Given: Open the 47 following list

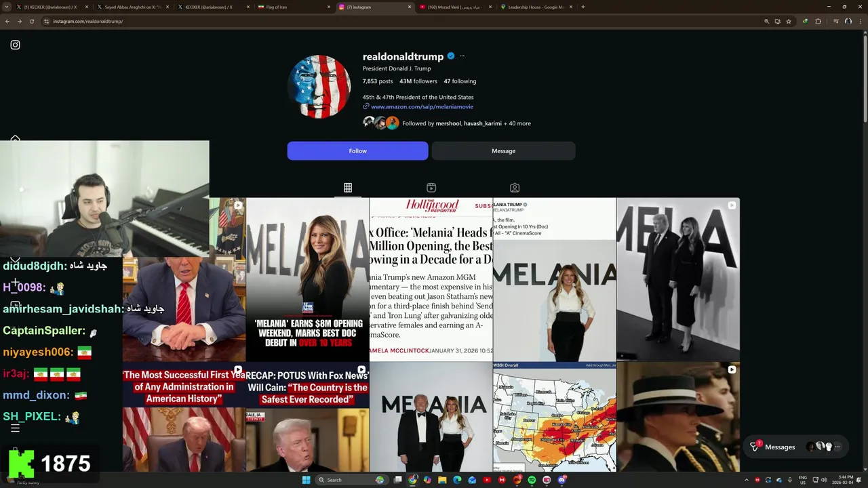Looking at the screenshot, I should [460, 81].
